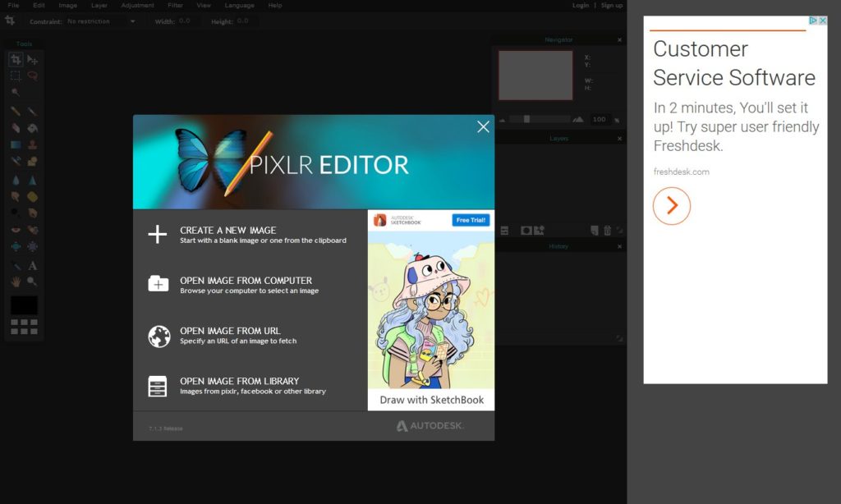Open the Layer menu

pos(99,6)
